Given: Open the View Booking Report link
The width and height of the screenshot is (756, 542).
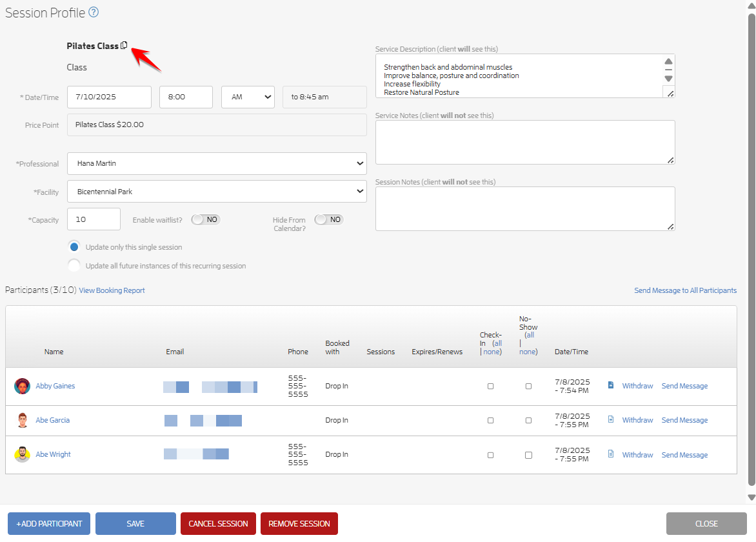Looking at the screenshot, I should 112,290.
